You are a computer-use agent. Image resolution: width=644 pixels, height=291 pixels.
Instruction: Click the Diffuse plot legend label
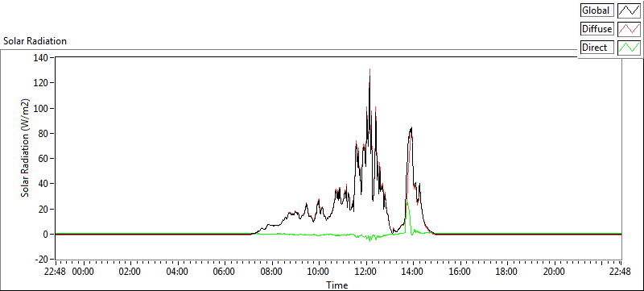click(597, 29)
